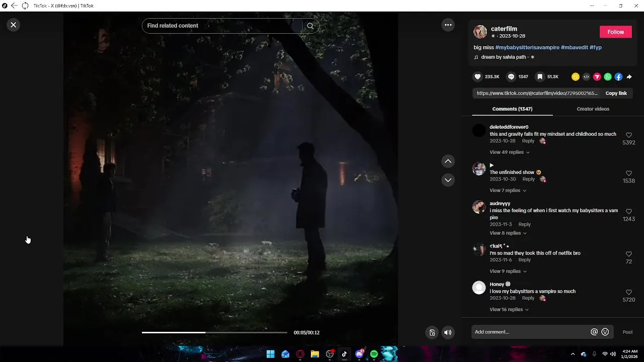
Task: Reply to 'The unfinished show' comment
Action: point(528,179)
